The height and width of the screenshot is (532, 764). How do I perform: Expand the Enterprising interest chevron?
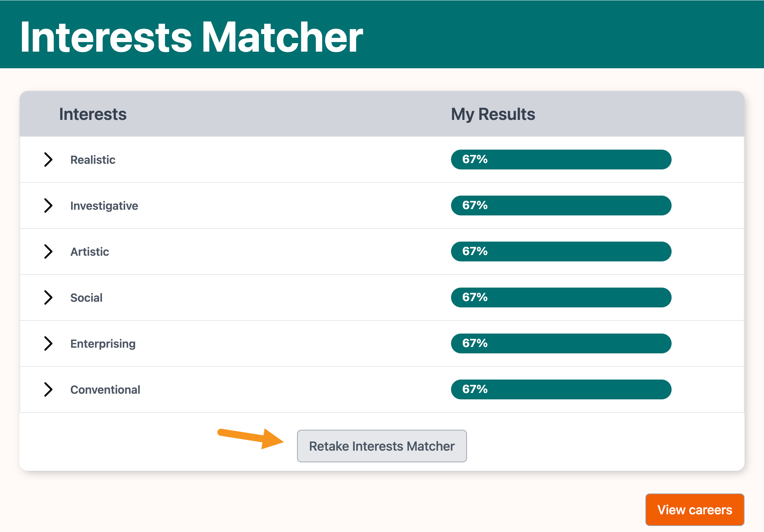pyautogui.click(x=48, y=343)
